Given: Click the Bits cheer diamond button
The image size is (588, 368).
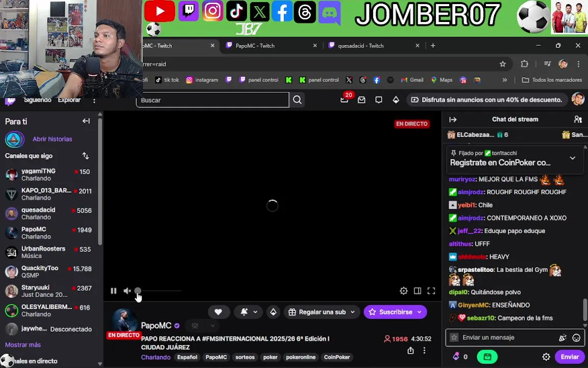Looking at the screenshot, I should point(274,312).
